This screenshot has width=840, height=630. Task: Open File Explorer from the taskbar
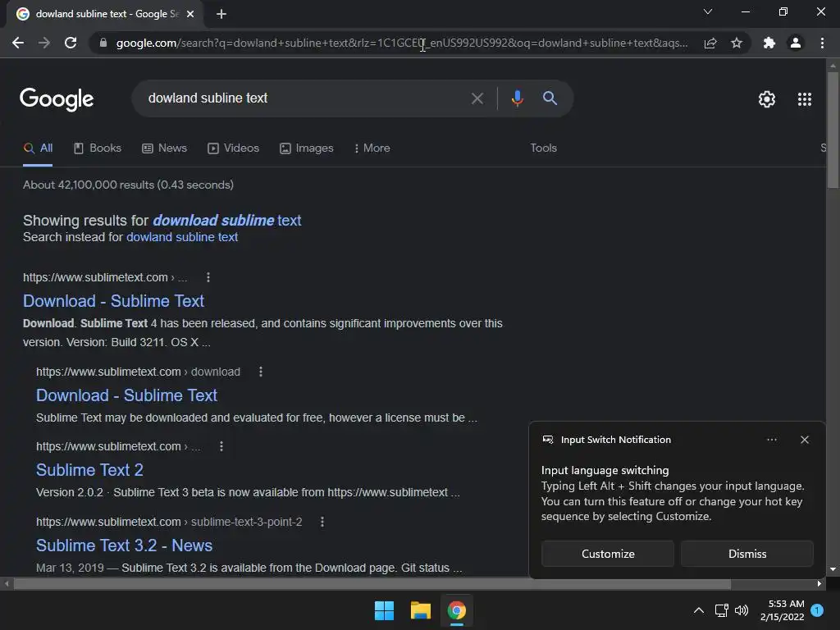pyautogui.click(x=421, y=610)
